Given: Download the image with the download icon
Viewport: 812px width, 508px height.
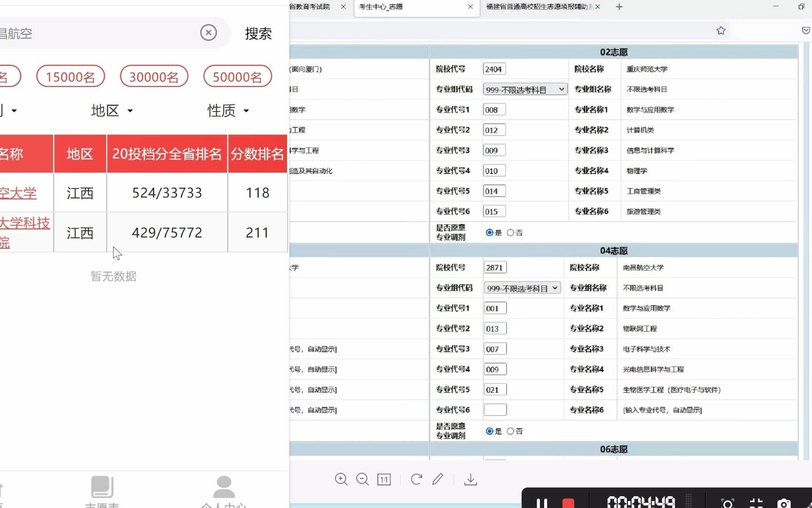Looking at the screenshot, I should coord(470,479).
